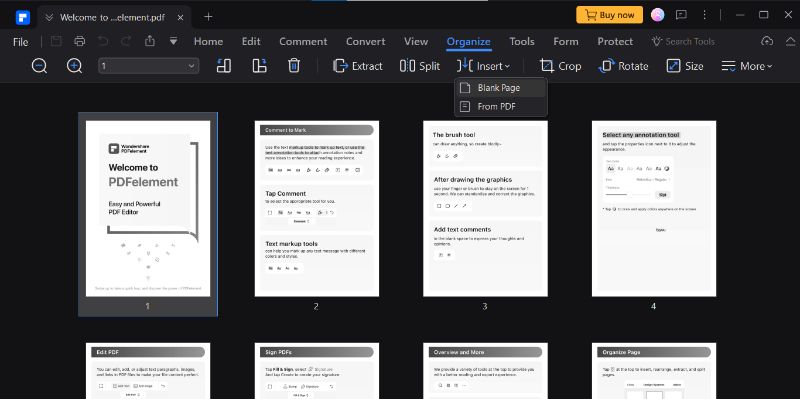This screenshot has height=399, width=800.
Task: Click the feedback message icon
Action: pyautogui.click(x=681, y=15)
